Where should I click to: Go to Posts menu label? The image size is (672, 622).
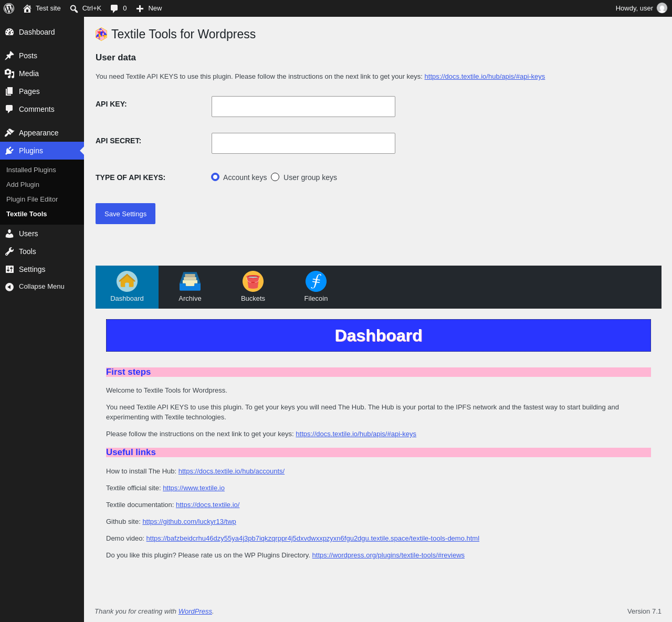click(x=28, y=56)
